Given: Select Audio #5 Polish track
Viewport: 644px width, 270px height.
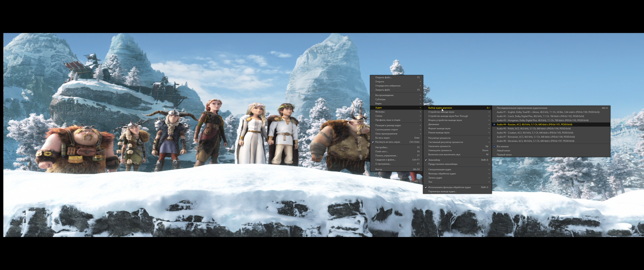Looking at the screenshot, I should 551,128.
